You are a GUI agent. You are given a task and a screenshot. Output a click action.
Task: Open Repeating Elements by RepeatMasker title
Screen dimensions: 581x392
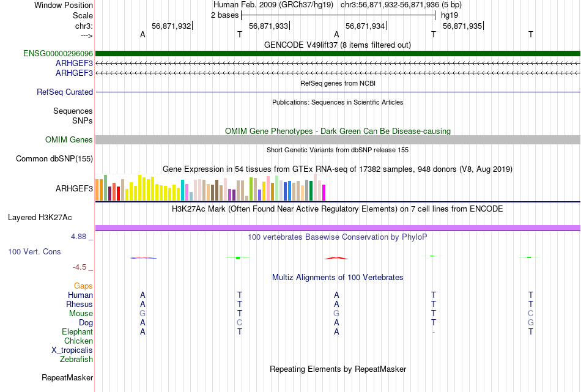coord(338,369)
